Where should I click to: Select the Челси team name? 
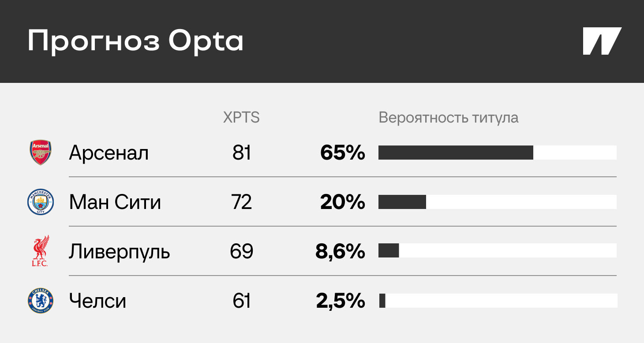(x=97, y=301)
